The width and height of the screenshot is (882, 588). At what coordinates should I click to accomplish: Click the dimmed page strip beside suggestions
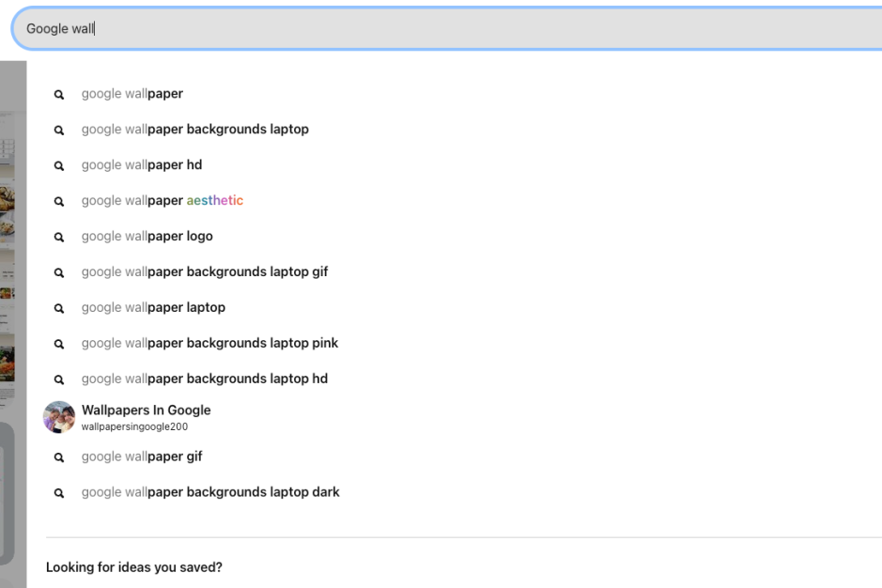13,324
